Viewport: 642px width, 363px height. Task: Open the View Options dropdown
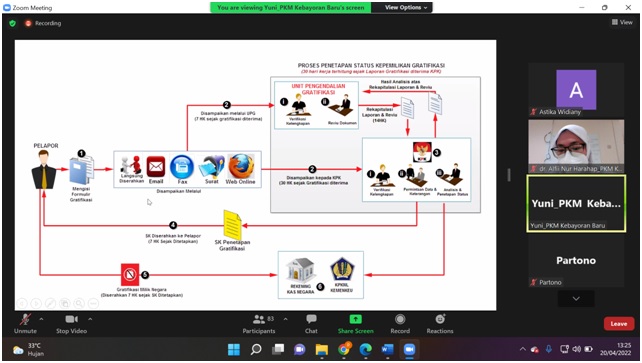[406, 7]
